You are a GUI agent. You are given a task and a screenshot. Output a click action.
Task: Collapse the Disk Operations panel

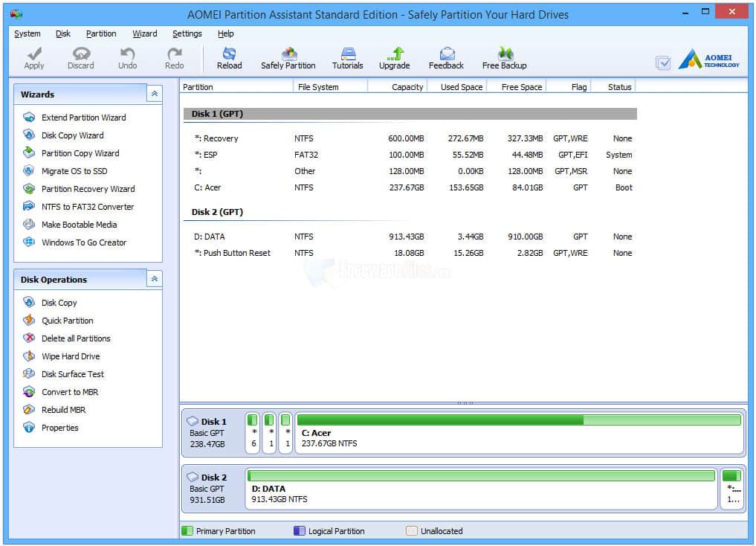155,279
